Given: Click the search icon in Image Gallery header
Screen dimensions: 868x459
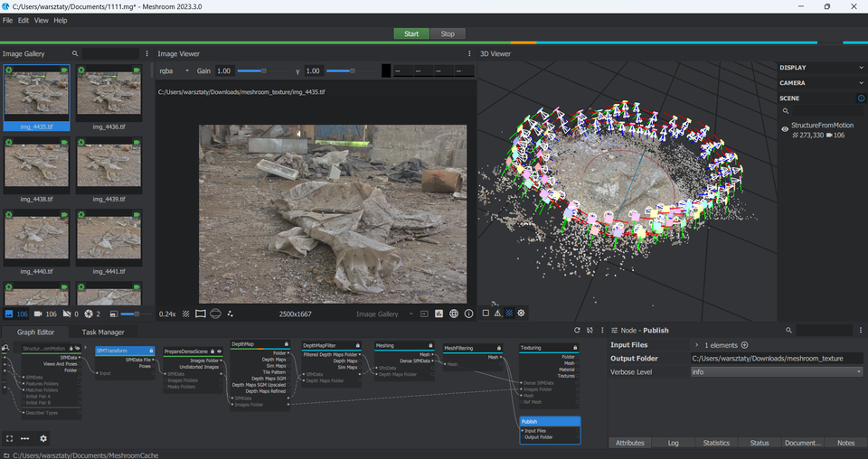Looking at the screenshot, I should coord(75,53).
